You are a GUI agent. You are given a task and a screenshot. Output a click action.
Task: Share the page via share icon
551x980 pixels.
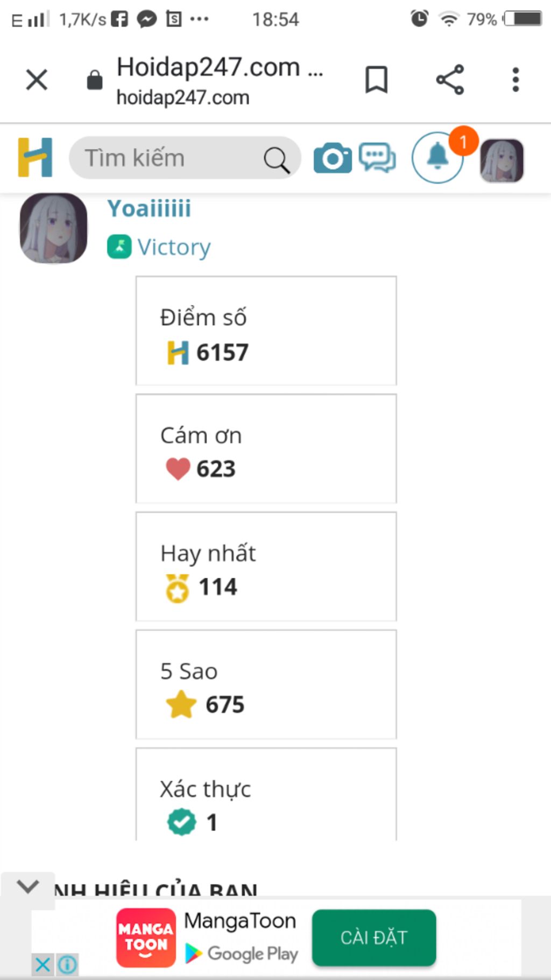point(450,80)
